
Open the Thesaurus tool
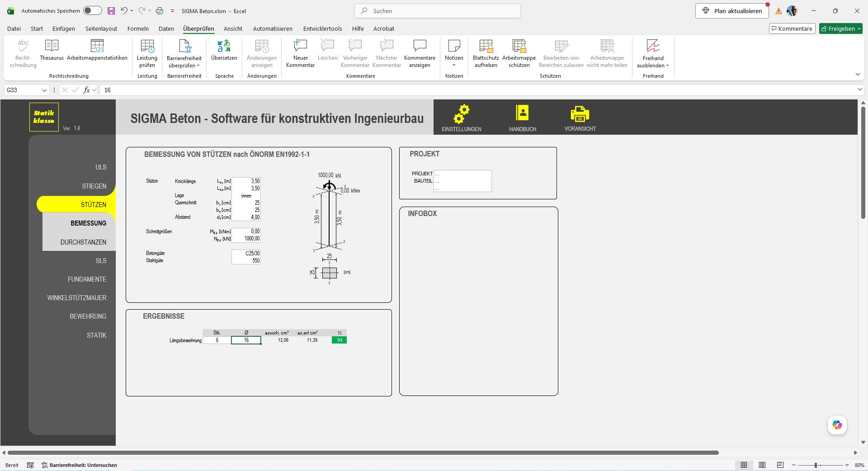coord(52,50)
